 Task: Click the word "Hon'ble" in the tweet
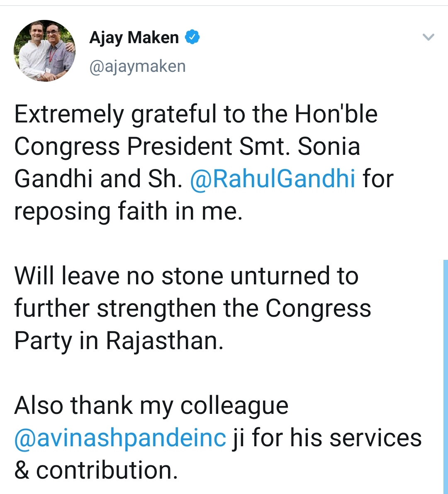336,114
